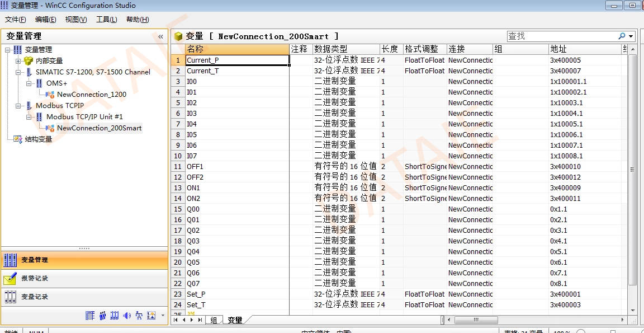The image size is (644, 333).
Task: Select NewConnection_1200 in the tree
Action: (x=92, y=95)
